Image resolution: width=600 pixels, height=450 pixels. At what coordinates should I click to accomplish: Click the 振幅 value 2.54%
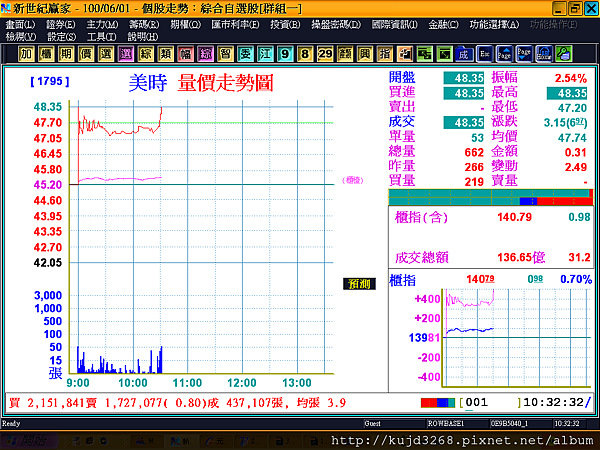coord(571,78)
